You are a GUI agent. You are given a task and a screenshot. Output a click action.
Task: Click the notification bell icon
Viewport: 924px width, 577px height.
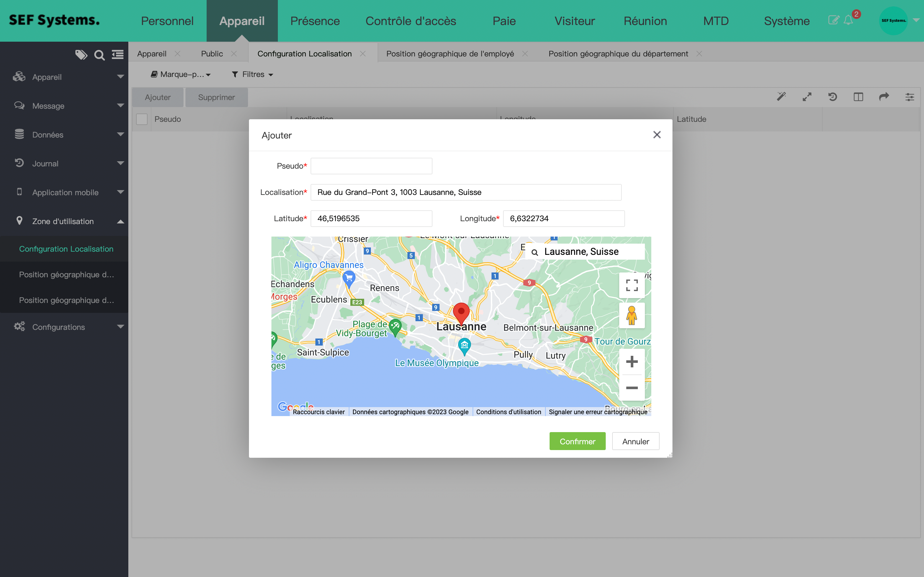pos(848,20)
